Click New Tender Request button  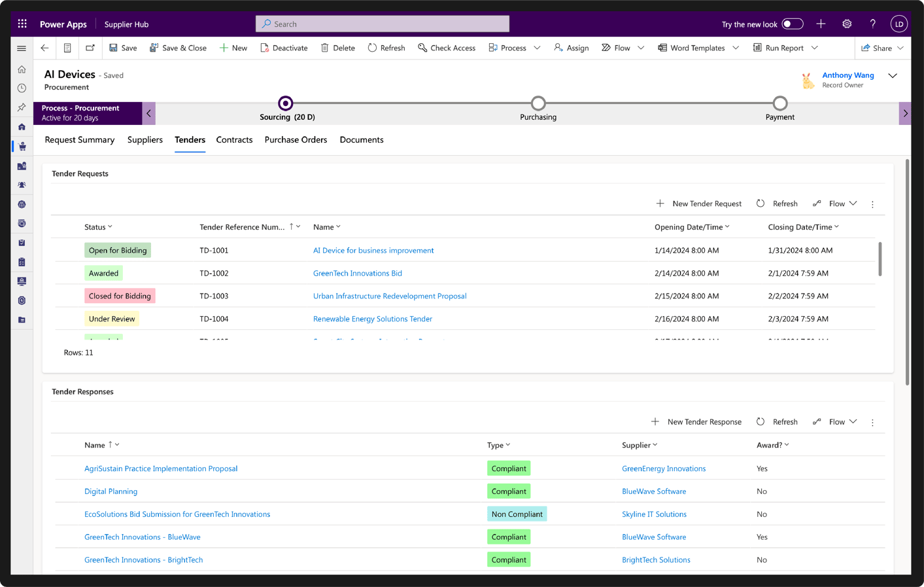(698, 204)
